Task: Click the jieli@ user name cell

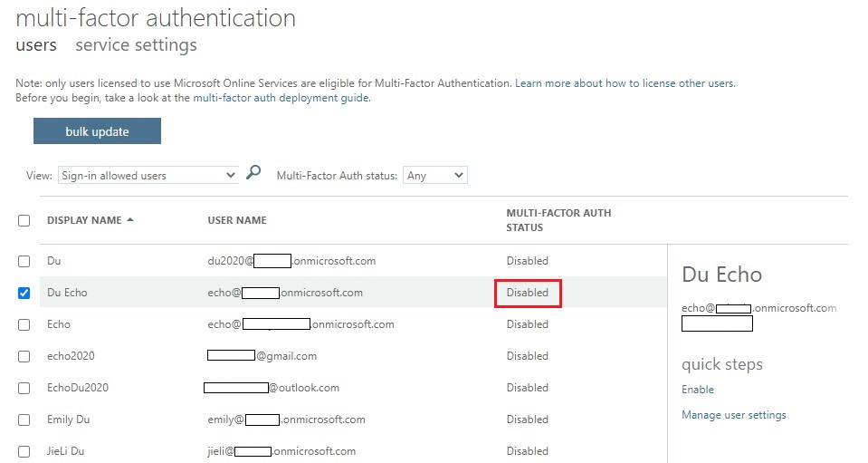Action: [x=281, y=451]
